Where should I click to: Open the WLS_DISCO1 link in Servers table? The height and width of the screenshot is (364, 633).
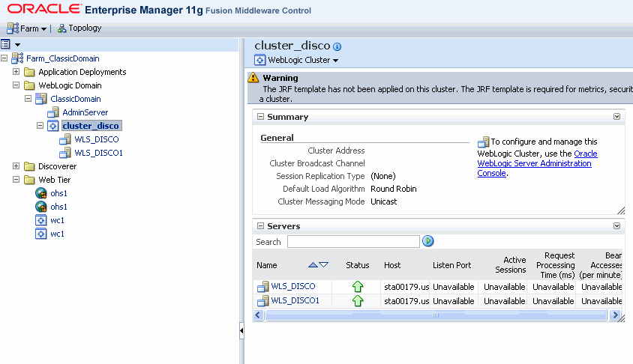pos(295,300)
